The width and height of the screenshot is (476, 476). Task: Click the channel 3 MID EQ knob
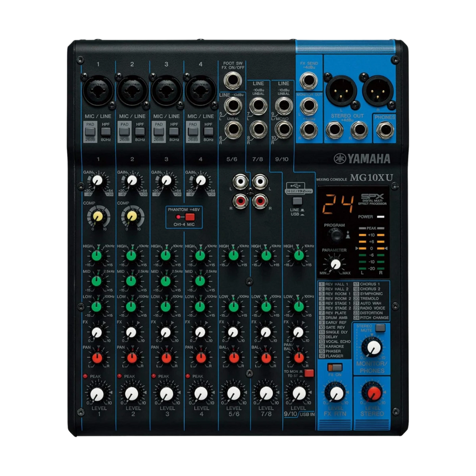(x=165, y=281)
